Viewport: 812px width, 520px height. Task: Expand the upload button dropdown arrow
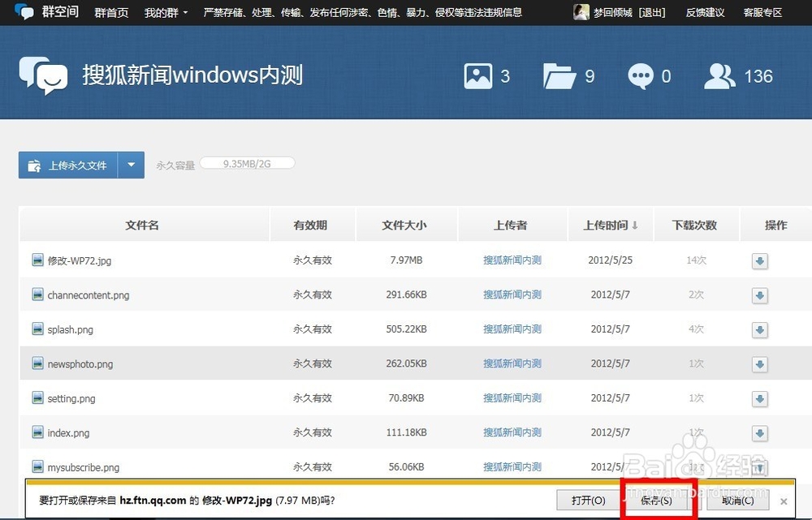point(132,165)
